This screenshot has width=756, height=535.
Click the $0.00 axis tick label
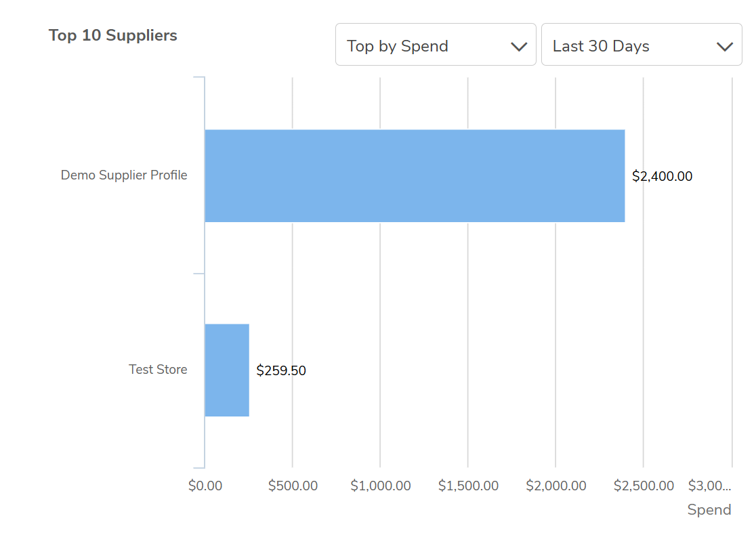205,486
